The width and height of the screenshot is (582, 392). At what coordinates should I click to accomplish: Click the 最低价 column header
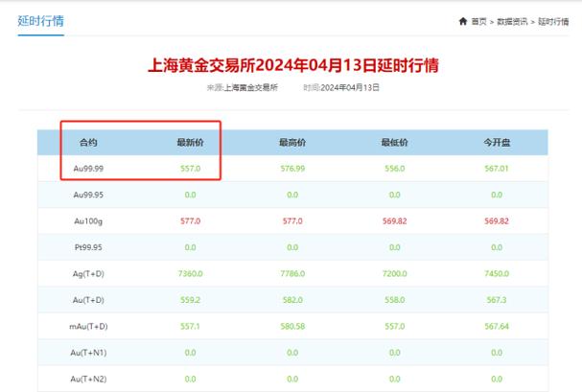395,143
